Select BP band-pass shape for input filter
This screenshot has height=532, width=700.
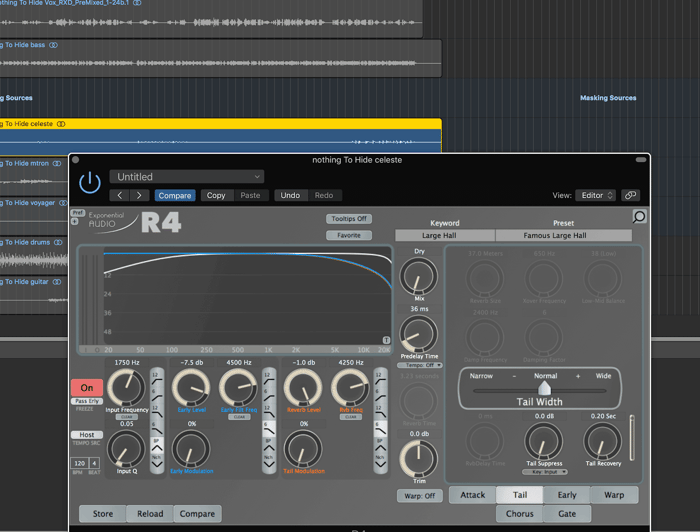coord(157,445)
